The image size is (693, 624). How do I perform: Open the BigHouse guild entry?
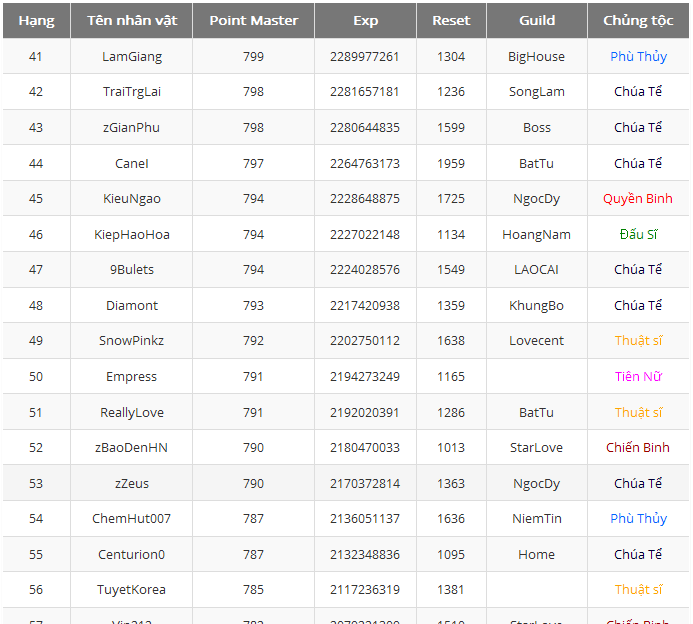tap(536, 57)
